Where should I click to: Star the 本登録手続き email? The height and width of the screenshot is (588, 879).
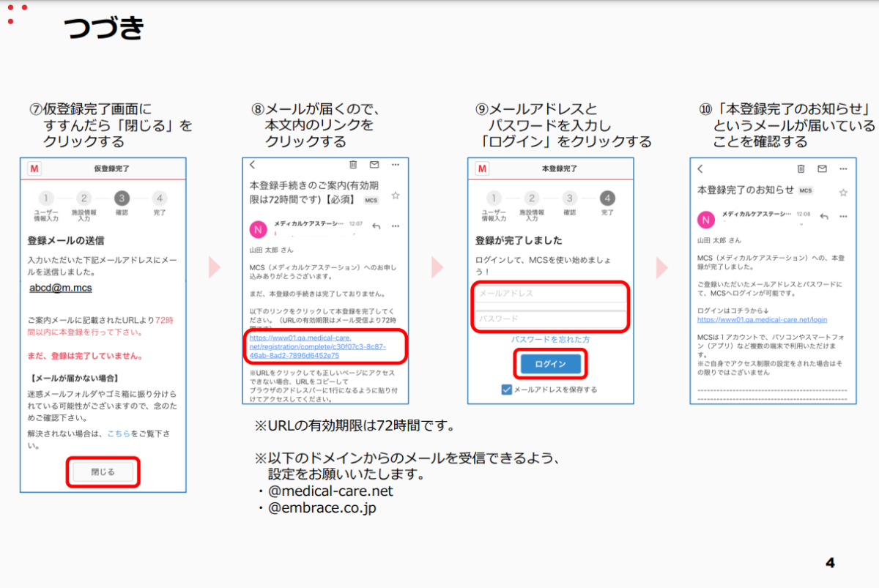(396, 196)
